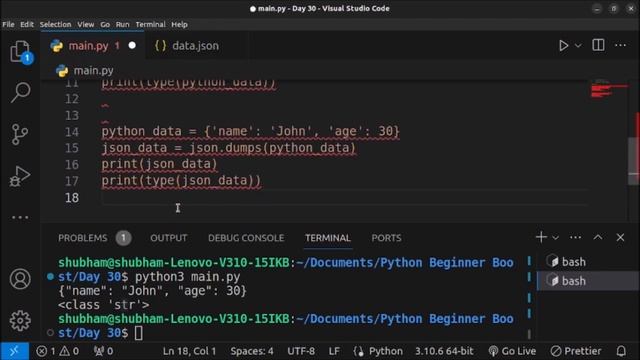Viewport: 640px width, 360px height.
Task: Open the File menu
Action: click(8, 24)
